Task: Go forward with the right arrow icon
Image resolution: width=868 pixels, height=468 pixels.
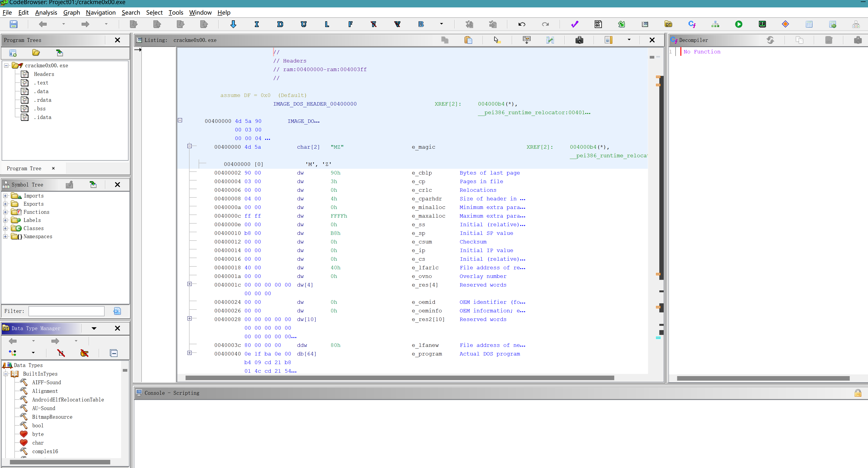Action: point(85,24)
